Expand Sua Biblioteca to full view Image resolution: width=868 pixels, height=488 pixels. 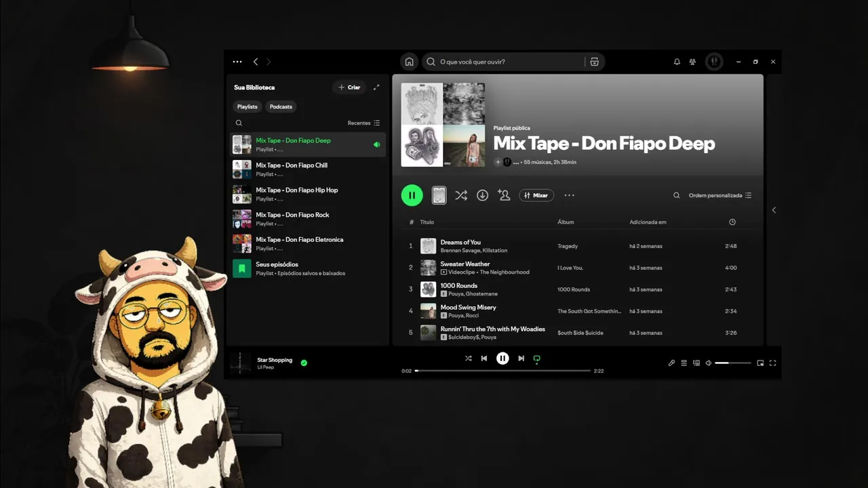[x=377, y=87]
